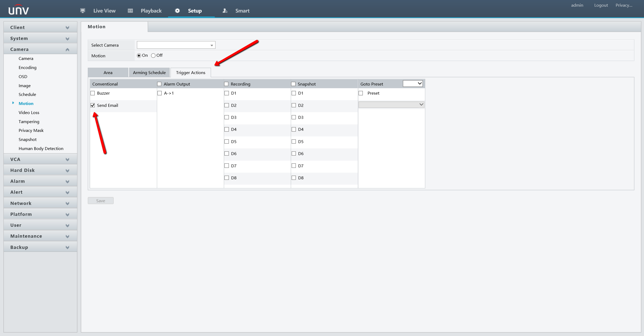Turn Motion detection Off

tap(153, 55)
